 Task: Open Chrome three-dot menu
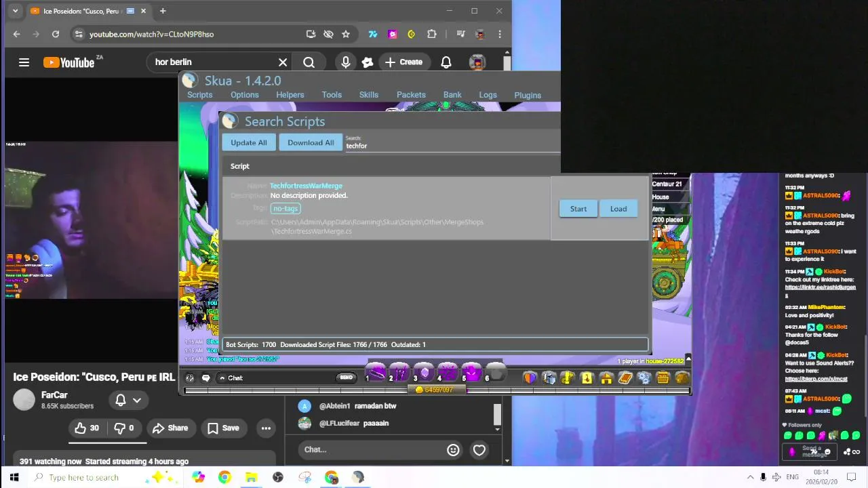500,34
